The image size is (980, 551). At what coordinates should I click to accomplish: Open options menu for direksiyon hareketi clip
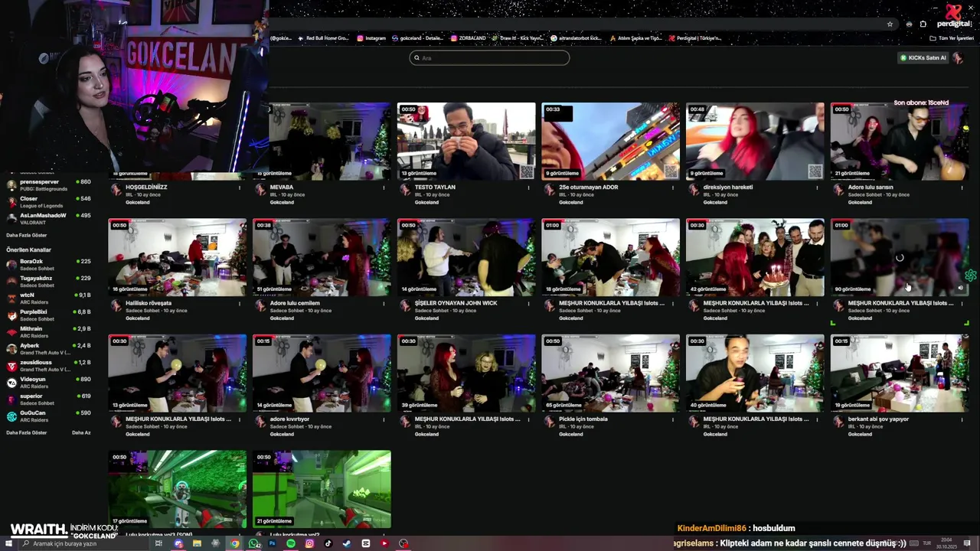(817, 187)
